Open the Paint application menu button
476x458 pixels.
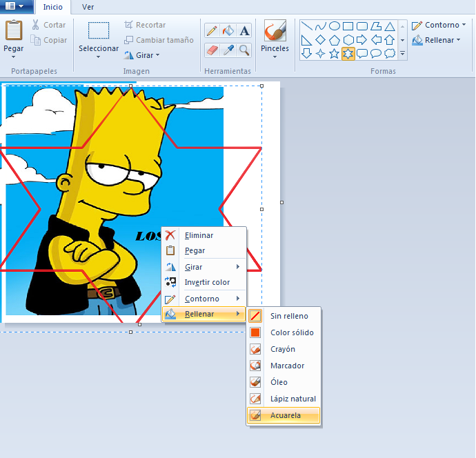15,6
